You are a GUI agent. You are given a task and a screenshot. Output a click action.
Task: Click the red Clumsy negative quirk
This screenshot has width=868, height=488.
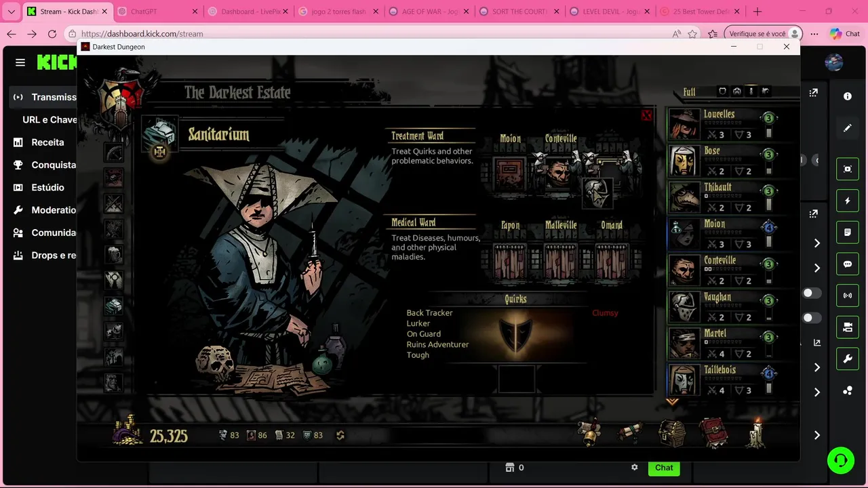pos(605,313)
